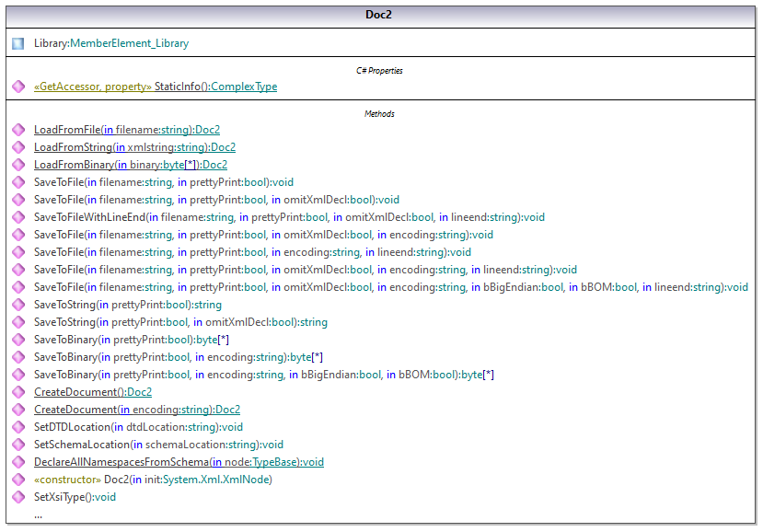Click the diamond icon next to SetXsiType
The height and width of the screenshot is (532, 763).
point(18,497)
